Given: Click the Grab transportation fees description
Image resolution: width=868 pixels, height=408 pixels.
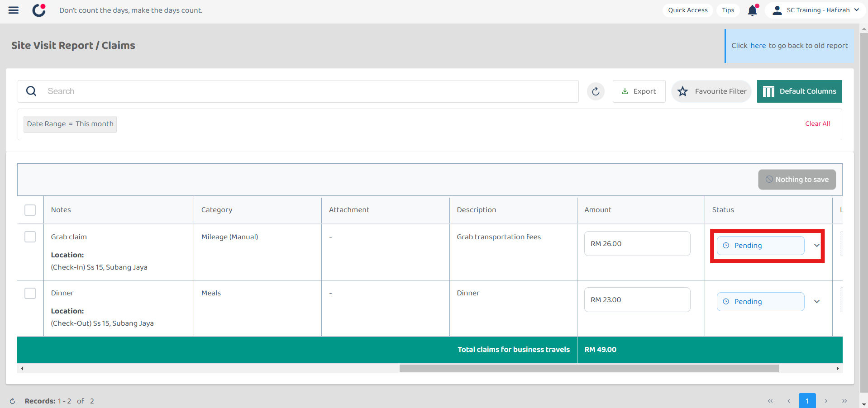Looking at the screenshot, I should [499, 237].
